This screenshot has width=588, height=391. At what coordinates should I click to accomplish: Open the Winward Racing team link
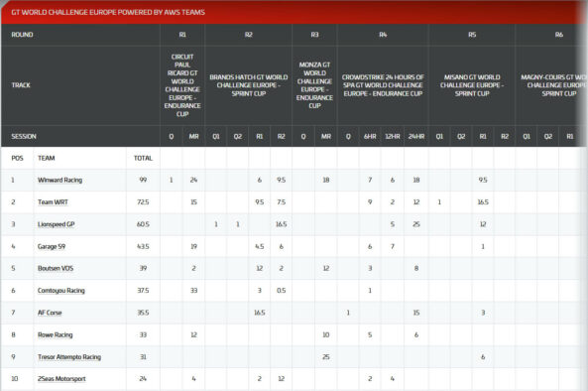coord(60,180)
